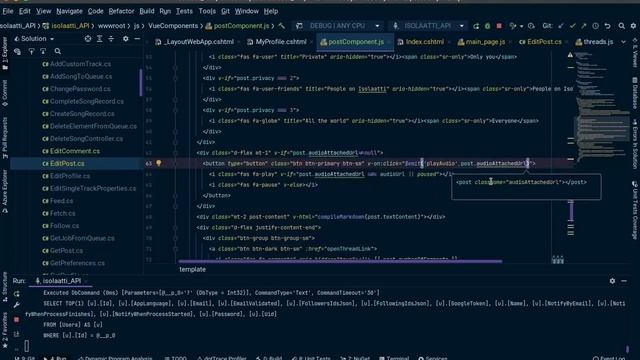Stop the running application with red square
The height and width of the screenshot is (360, 640).
[499, 26]
